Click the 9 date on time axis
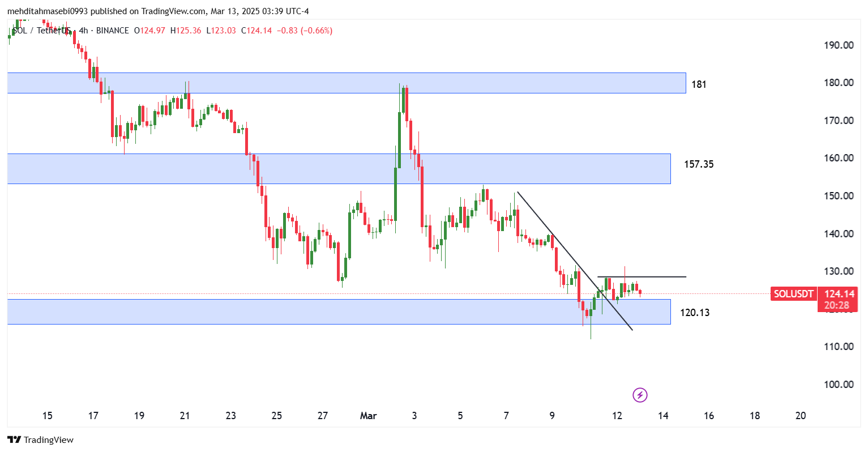 [552, 416]
